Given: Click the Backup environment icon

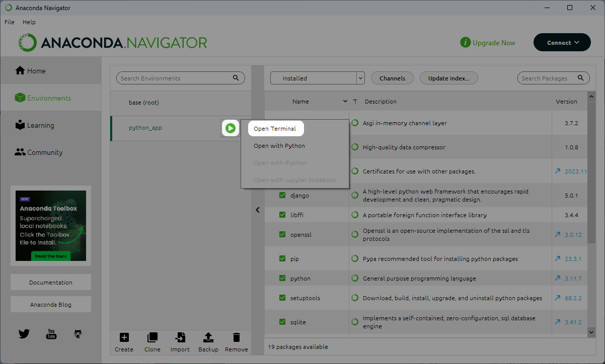Looking at the screenshot, I should [x=208, y=337].
